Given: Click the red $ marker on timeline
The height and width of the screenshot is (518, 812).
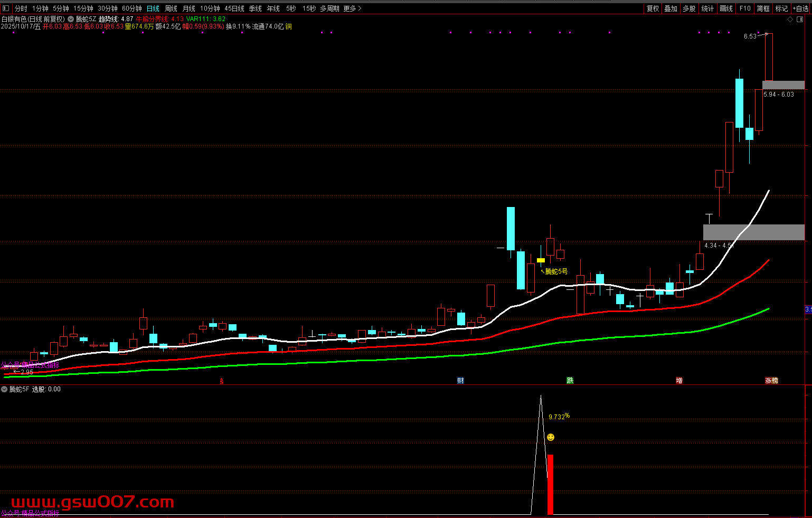Looking at the screenshot, I should click(222, 381).
